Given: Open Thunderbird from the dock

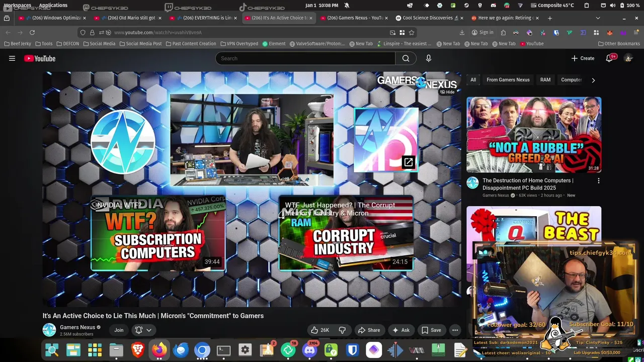Looking at the screenshot, I should [x=181, y=350].
